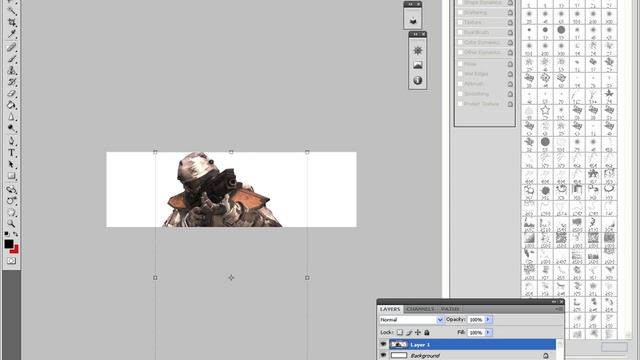Toggle the lock beside Texture
This screenshot has width=640, height=360.
click(510, 22)
